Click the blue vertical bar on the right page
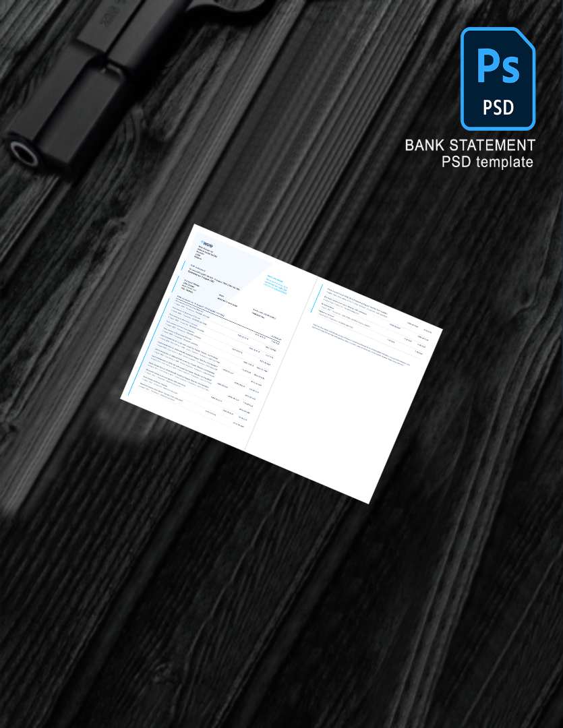 tap(317, 299)
